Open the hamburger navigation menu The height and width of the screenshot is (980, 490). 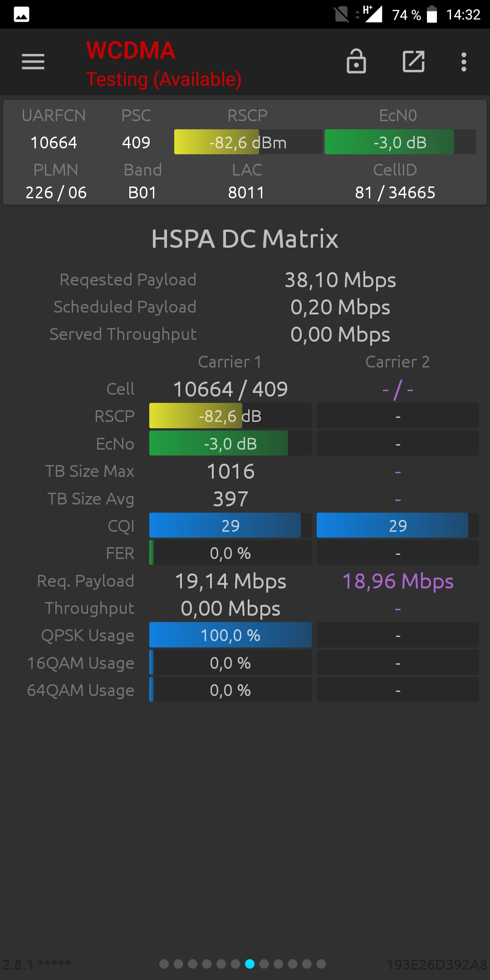click(33, 62)
